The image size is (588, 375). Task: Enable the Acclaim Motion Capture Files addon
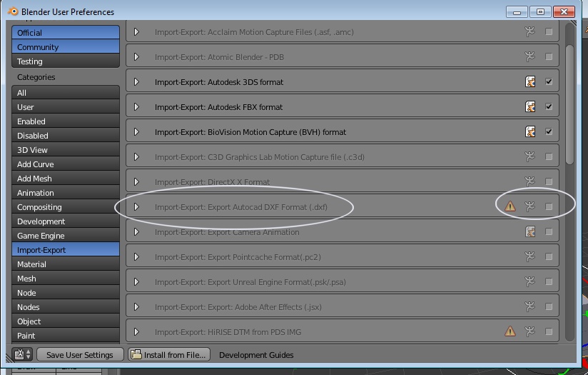coord(549,31)
